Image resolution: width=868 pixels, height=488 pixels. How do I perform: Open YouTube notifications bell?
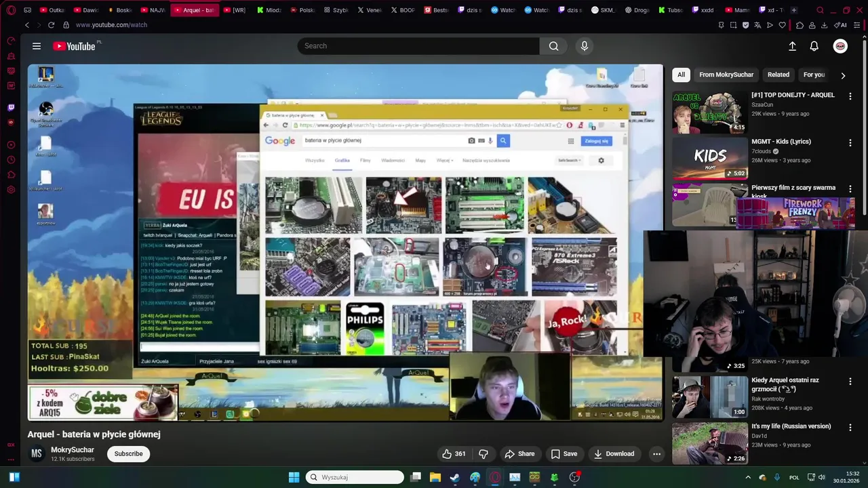tap(814, 46)
